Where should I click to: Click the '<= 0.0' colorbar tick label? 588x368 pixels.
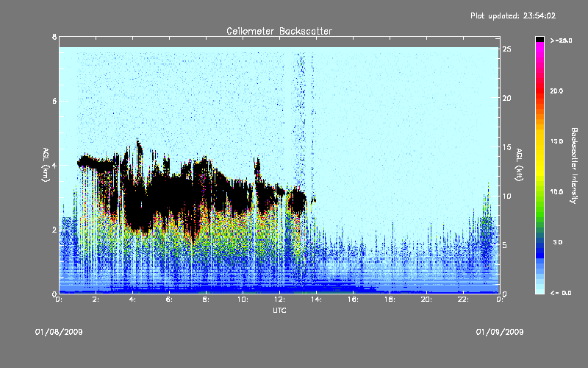[561, 293]
